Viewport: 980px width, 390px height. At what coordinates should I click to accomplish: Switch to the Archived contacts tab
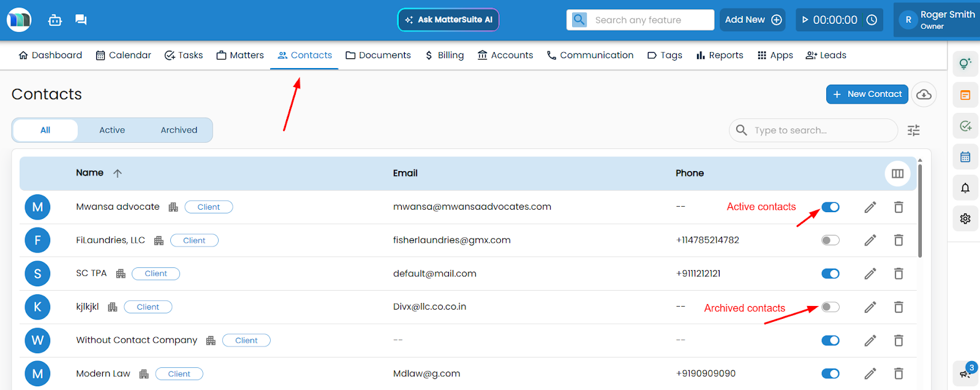179,130
